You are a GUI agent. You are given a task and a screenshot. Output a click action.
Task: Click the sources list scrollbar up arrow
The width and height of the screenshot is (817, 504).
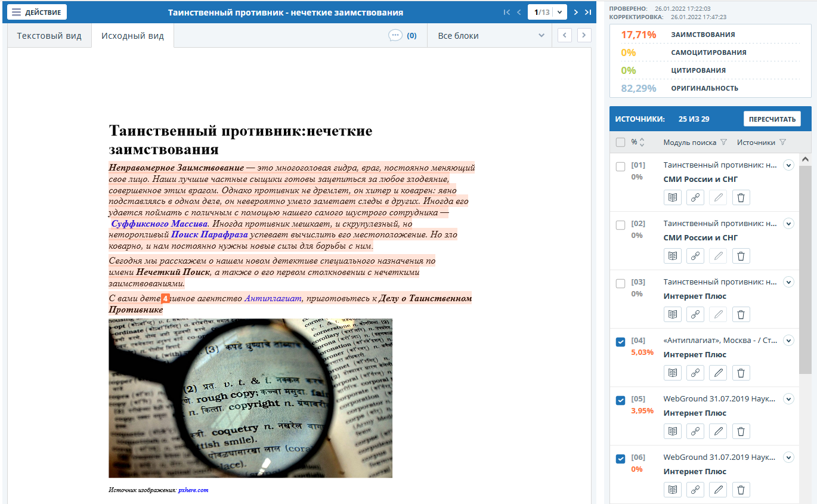click(805, 159)
